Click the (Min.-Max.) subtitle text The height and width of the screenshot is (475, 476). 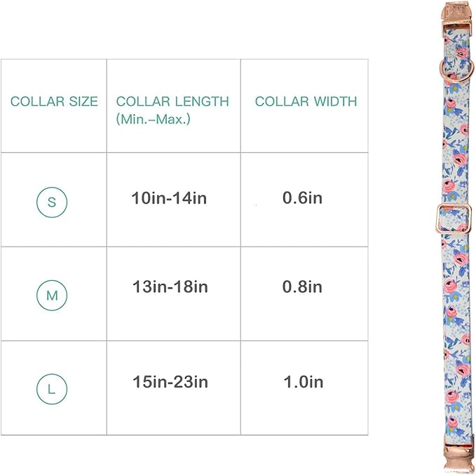click(153, 119)
